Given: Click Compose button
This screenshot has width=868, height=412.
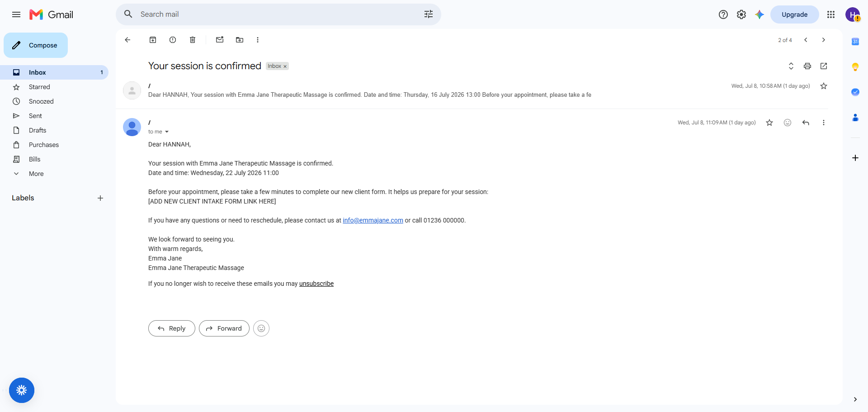Looking at the screenshot, I should pyautogui.click(x=36, y=45).
